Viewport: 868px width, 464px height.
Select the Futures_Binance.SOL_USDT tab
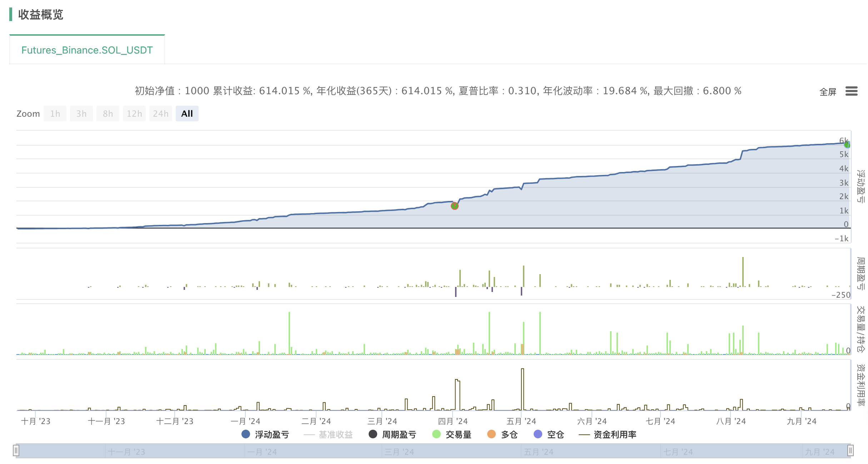click(87, 50)
